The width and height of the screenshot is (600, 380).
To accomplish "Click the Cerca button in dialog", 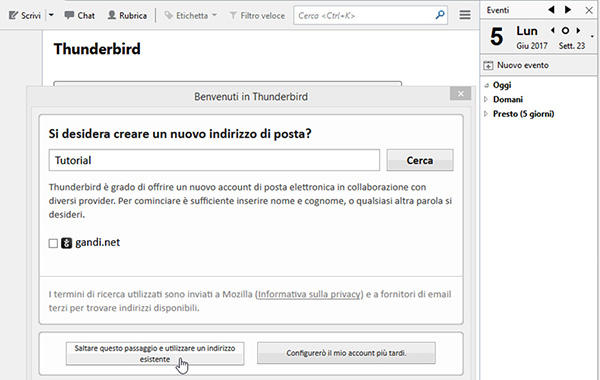I will tap(420, 160).
